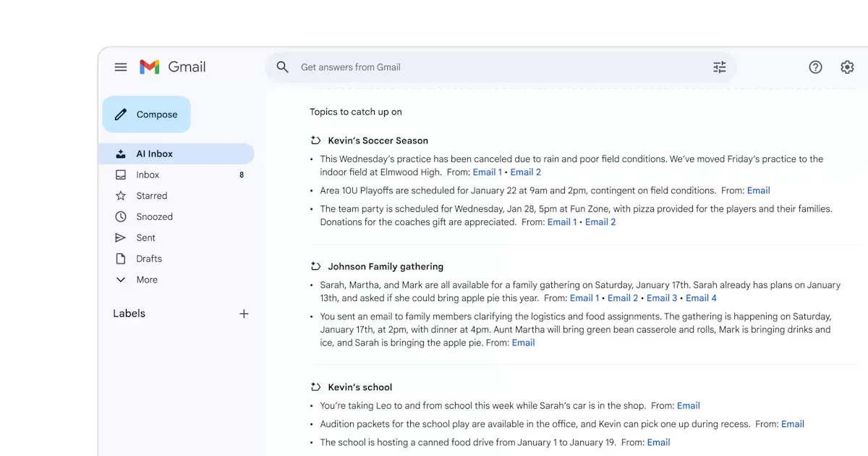Open Email link for school play audition packets
Viewport: 868px width, 456px height.
(x=793, y=424)
